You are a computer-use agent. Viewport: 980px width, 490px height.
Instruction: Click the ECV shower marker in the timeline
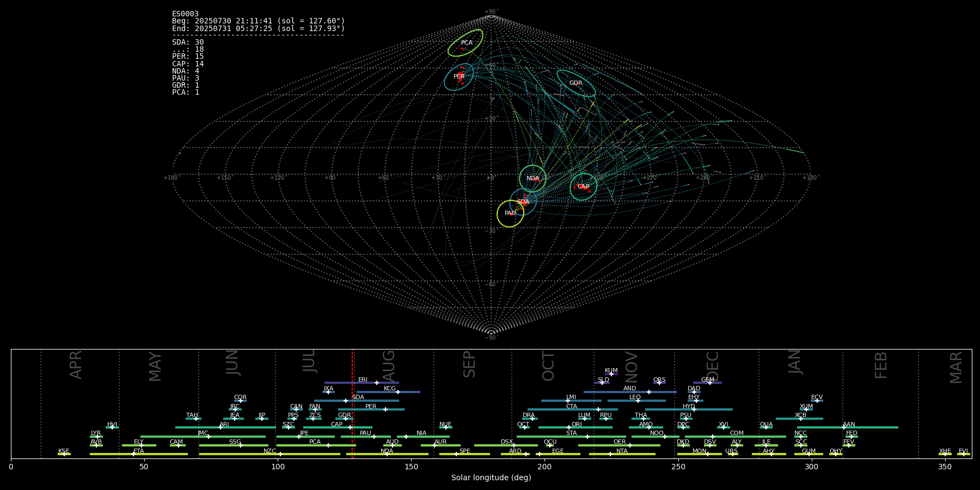pos(817,401)
